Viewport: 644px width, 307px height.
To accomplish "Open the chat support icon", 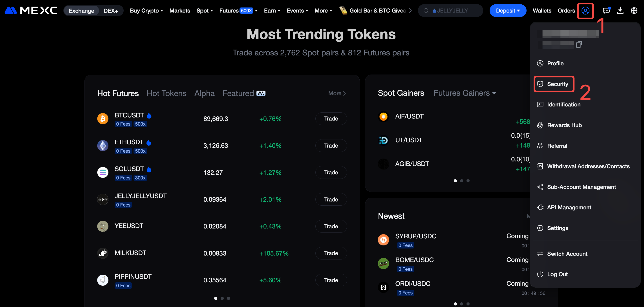I will [x=606, y=11].
